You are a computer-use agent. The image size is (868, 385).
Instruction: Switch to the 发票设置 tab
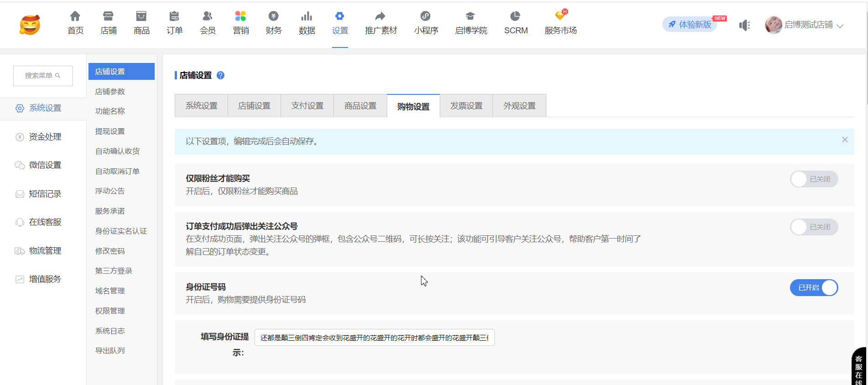coord(466,106)
